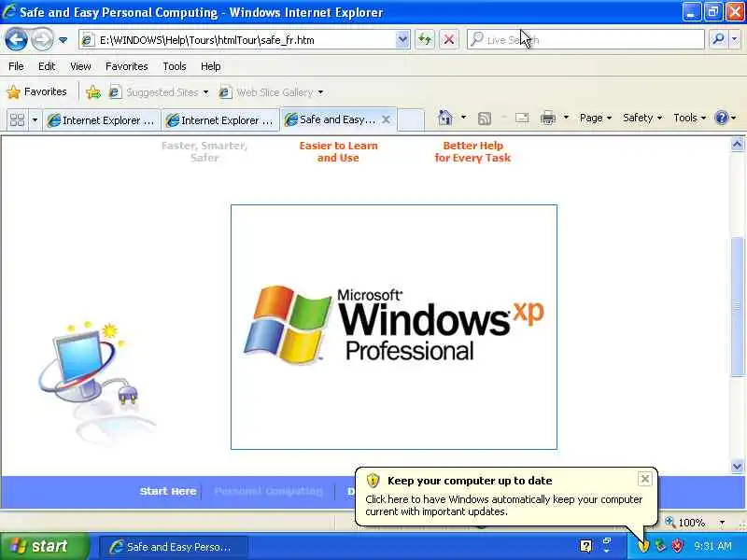This screenshot has width=747, height=560.
Task: Select the Safe and Easy tab
Action: click(x=331, y=119)
